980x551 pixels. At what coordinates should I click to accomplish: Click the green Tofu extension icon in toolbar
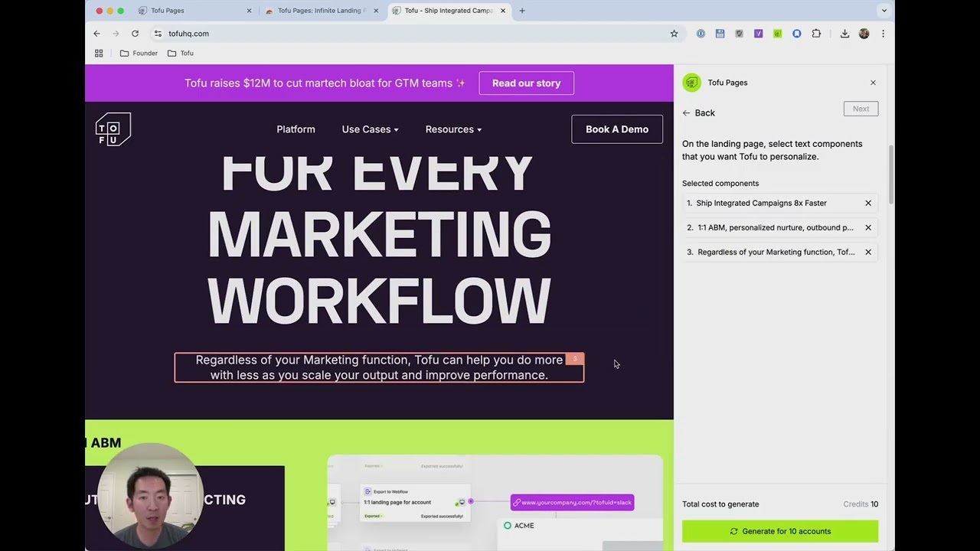pos(777,34)
